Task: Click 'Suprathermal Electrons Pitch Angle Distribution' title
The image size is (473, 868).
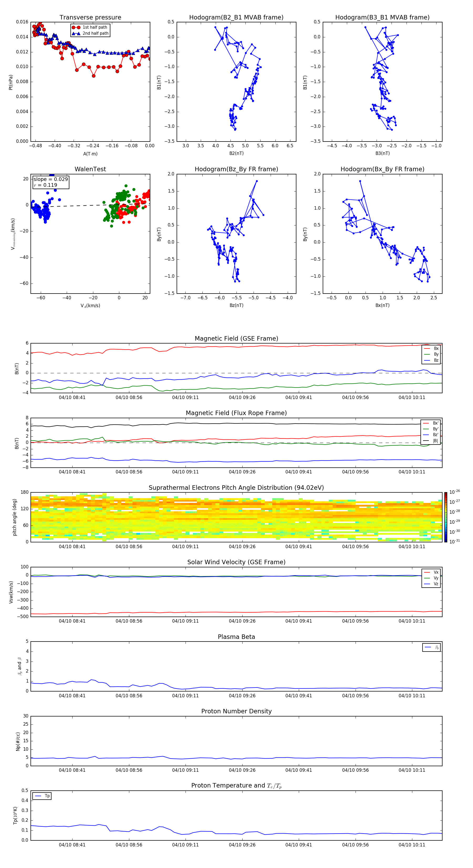Action: click(236, 488)
